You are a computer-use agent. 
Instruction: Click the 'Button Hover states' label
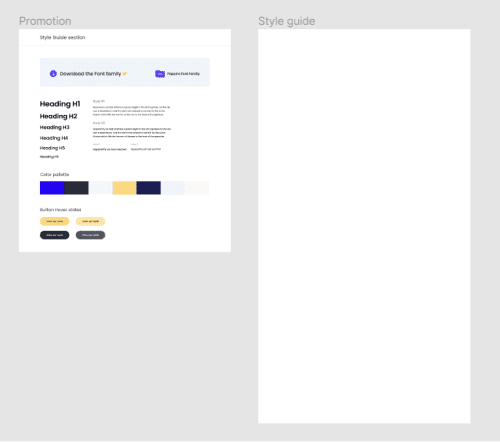(x=60, y=210)
